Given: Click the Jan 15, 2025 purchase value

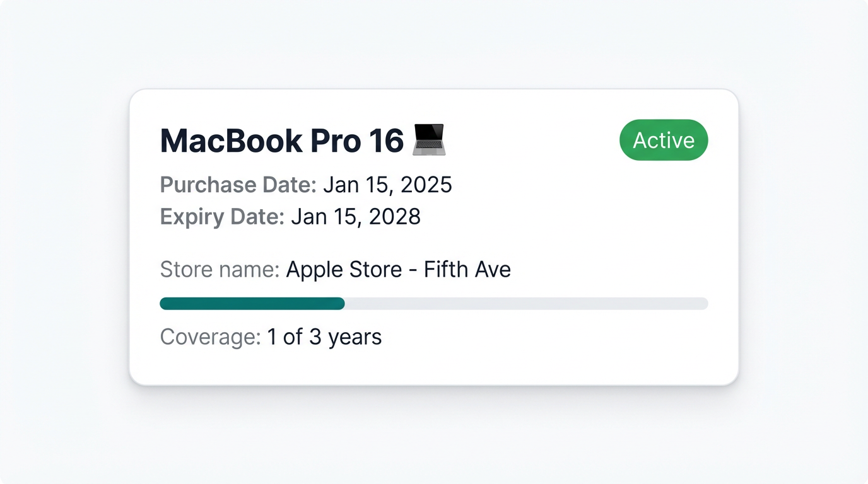Looking at the screenshot, I should 387,185.
